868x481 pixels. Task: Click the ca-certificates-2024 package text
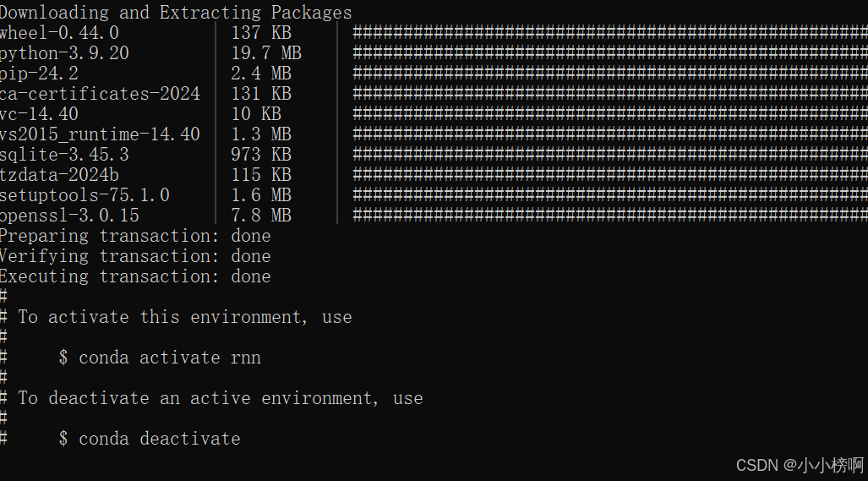(100, 94)
